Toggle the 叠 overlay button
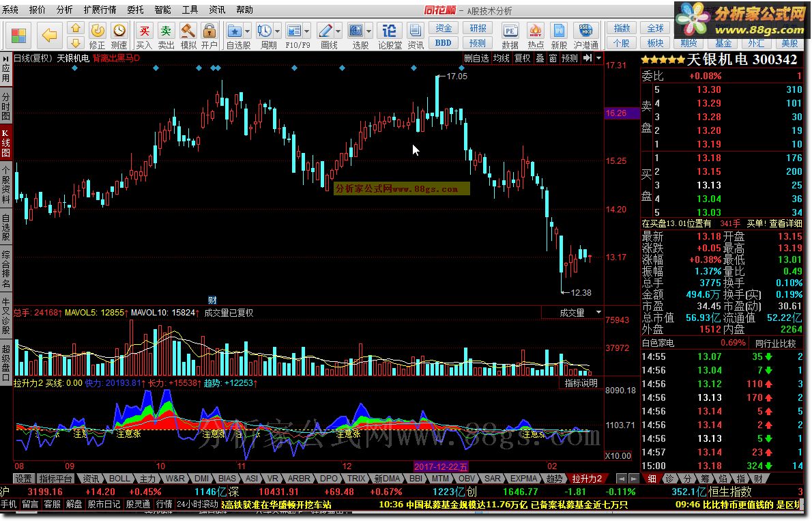 click(540, 58)
